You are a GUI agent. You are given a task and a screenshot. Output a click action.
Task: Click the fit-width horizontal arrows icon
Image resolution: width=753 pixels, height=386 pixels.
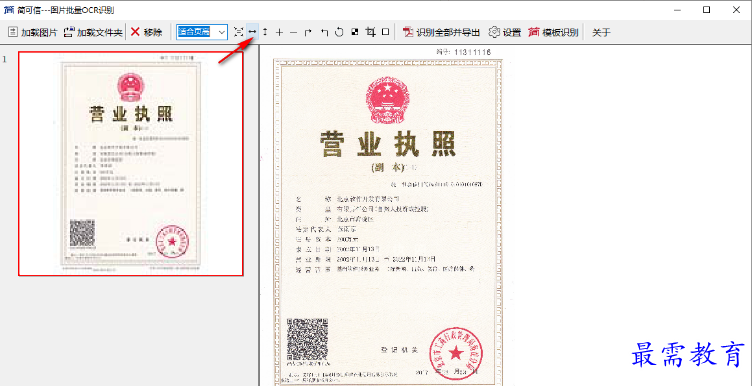(x=252, y=32)
